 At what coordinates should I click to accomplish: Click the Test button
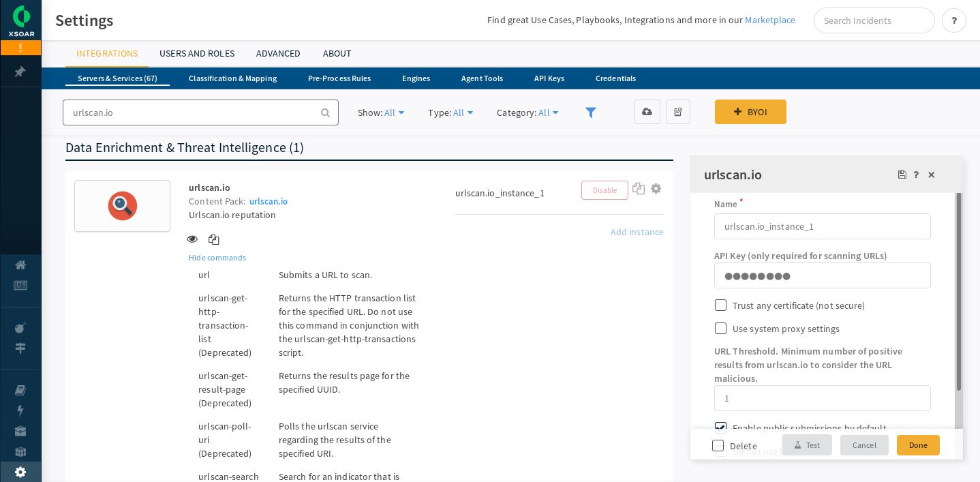807,445
